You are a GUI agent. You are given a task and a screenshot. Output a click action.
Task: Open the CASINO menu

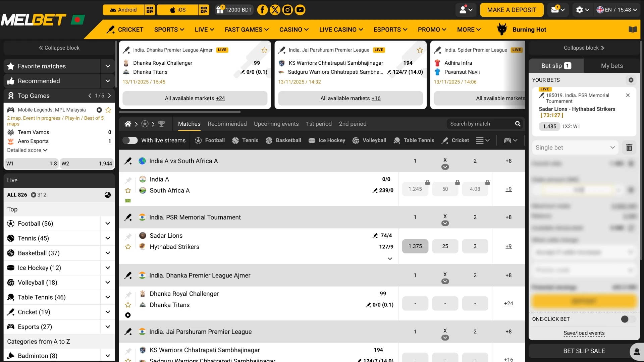point(293,29)
